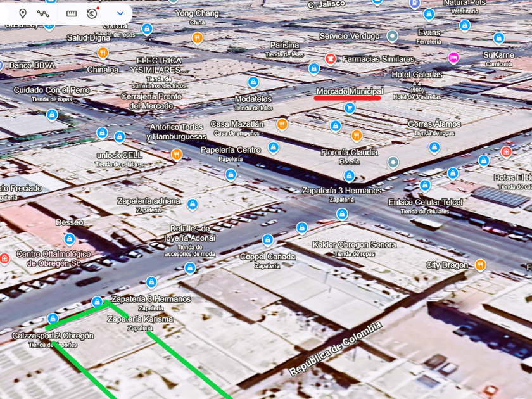Open the ruler measure tool
The image size is (532, 399).
click(71, 13)
